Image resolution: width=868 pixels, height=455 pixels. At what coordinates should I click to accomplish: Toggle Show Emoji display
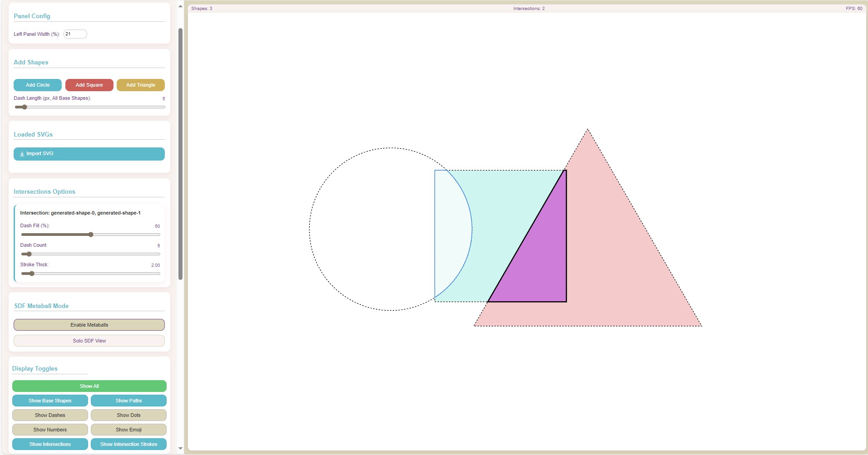129,430
